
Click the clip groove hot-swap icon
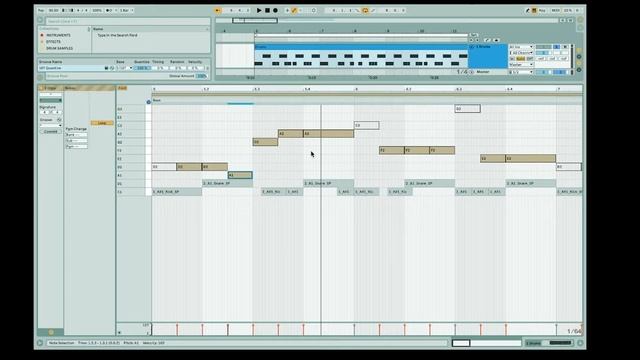pos(59,120)
